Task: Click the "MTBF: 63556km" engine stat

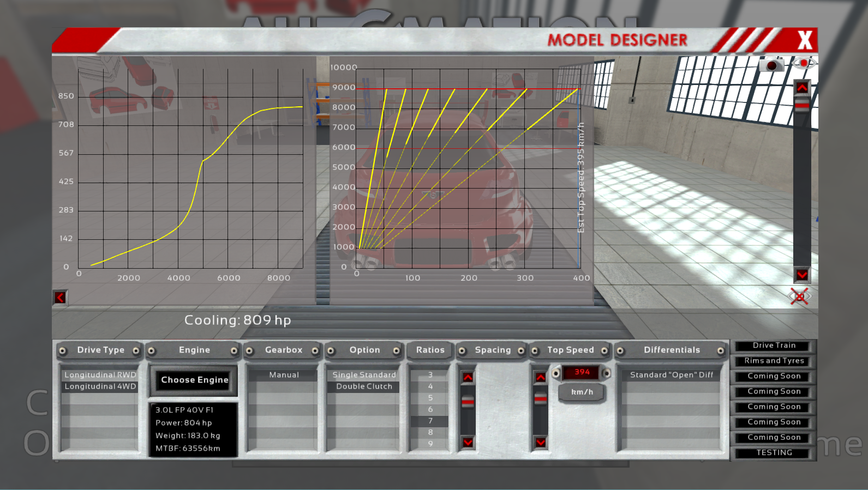Action: (188, 449)
